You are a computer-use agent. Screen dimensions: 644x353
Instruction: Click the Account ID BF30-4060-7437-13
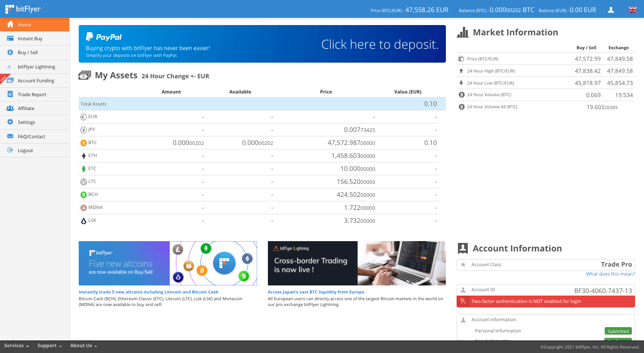click(603, 290)
